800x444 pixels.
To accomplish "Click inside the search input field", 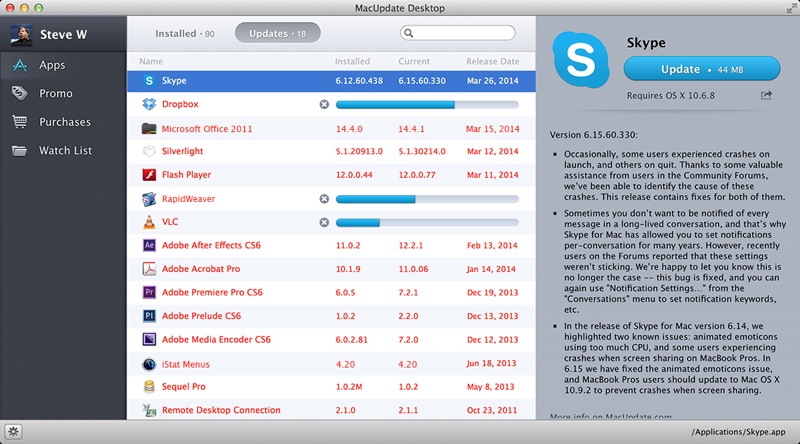I will (458, 33).
